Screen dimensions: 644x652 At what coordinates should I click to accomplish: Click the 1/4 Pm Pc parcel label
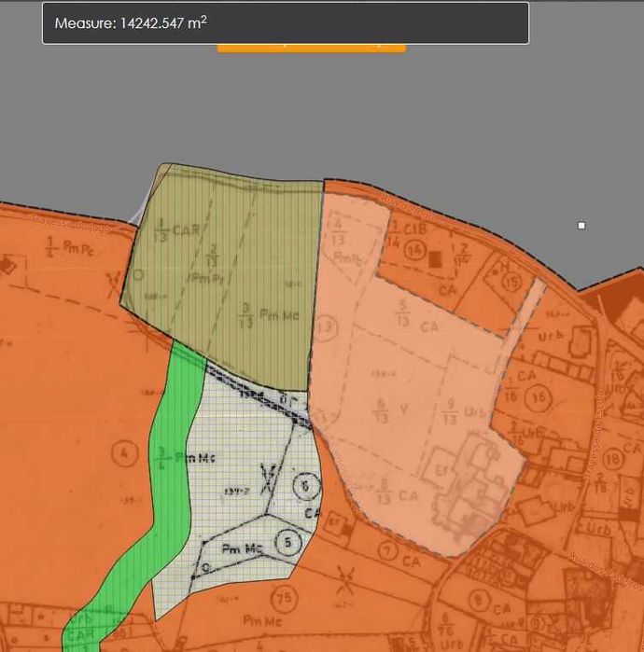tap(70, 247)
